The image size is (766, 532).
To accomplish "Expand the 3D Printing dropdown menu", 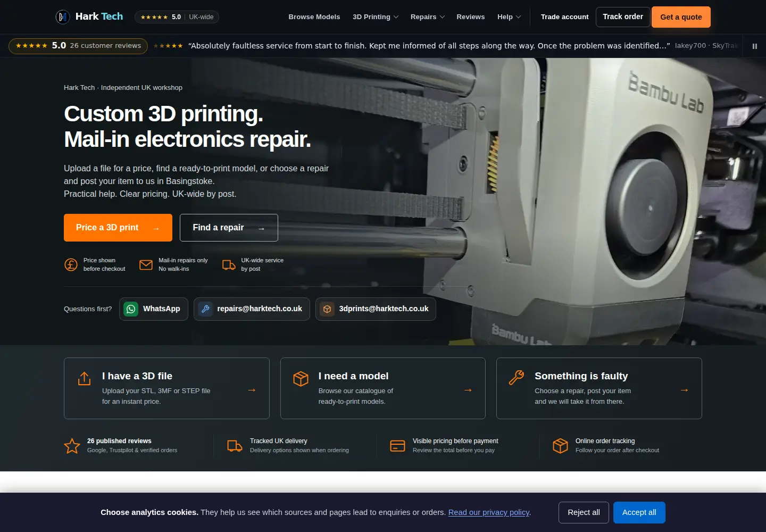I will [376, 17].
